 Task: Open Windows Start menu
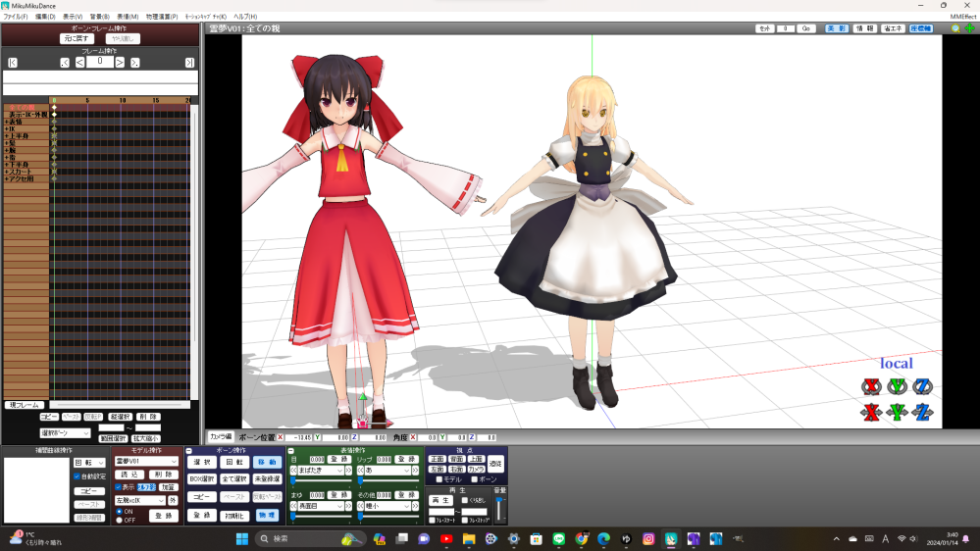click(x=242, y=538)
